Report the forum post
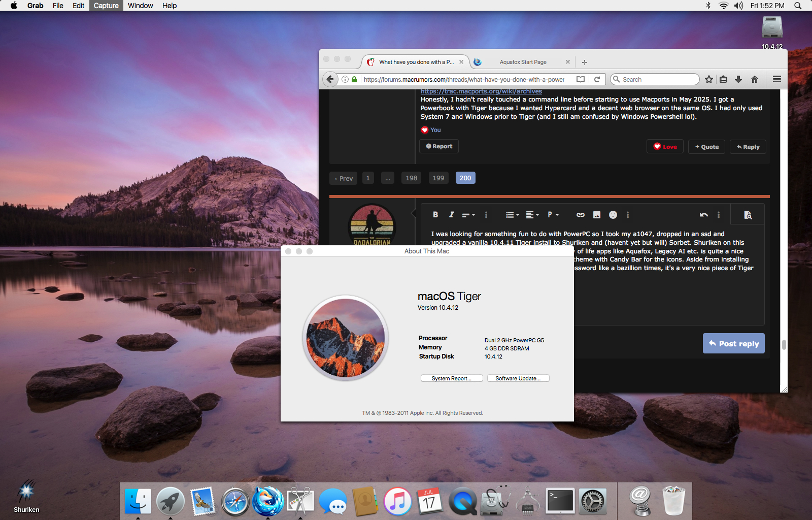This screenshot has width=812, height=520. (x=439, y=146)
